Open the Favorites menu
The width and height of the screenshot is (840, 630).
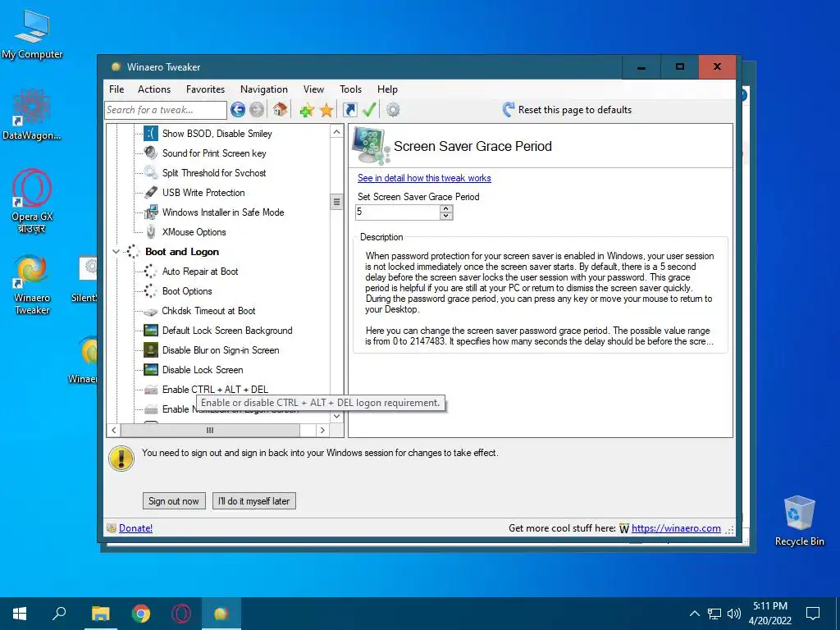click(205, 89)
